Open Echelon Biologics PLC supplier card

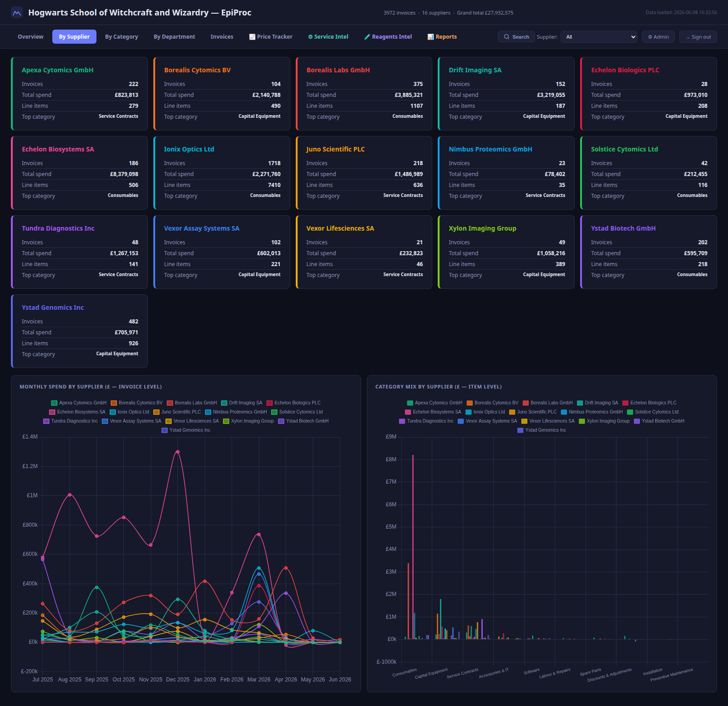649,94
